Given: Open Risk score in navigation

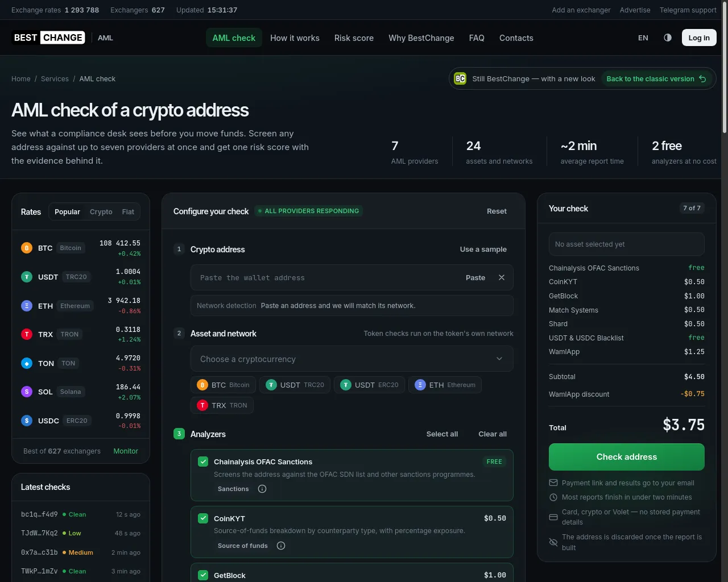Looking at the screenshot, I should pyautogui.click(x=354, y=38).
